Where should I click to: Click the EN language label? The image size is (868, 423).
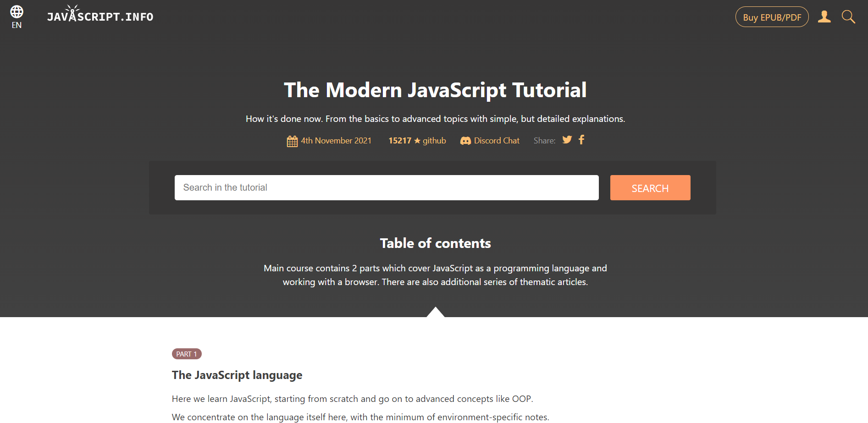pos(17,25)
